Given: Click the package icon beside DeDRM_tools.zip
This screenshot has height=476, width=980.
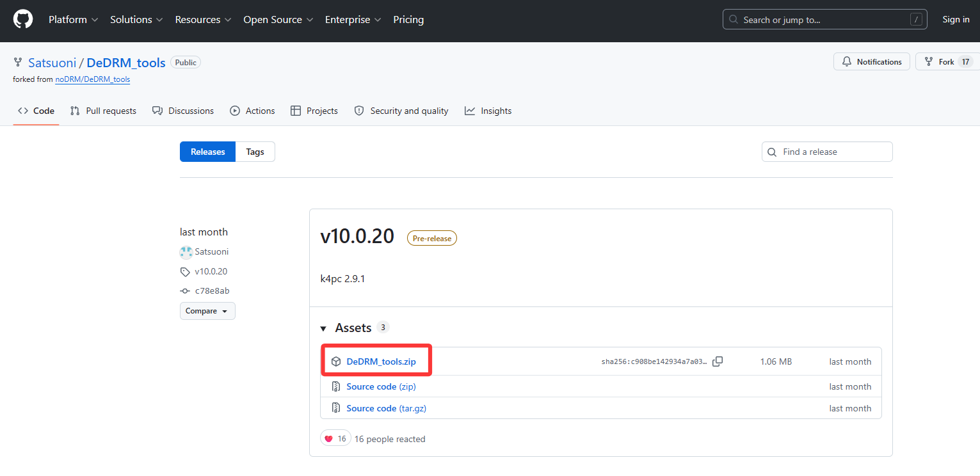Looking at the screenshot, I should point(336,362).
